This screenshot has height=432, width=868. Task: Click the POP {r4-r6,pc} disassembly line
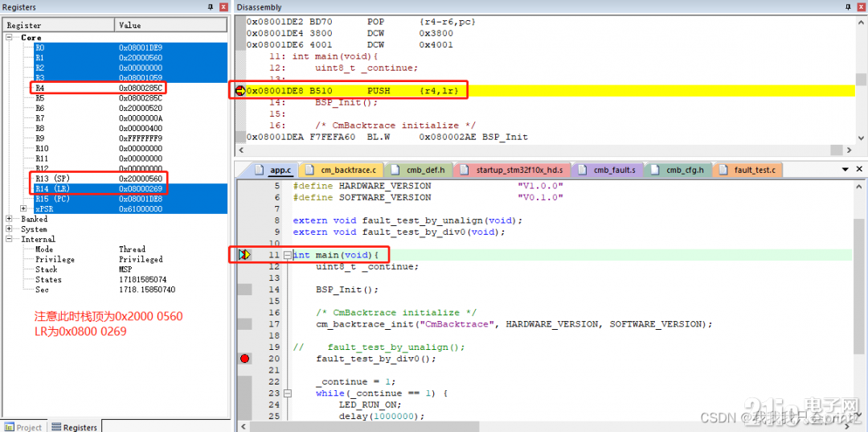pos(361,22)
